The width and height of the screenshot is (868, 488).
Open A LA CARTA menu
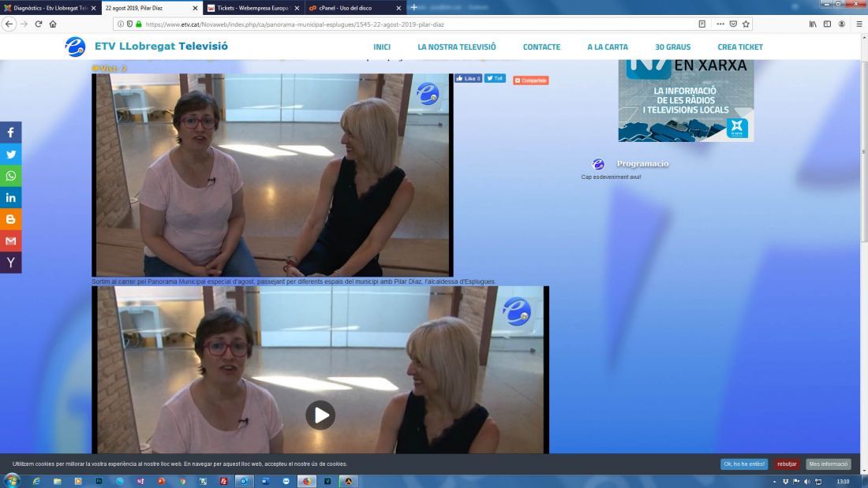(608, 47)
